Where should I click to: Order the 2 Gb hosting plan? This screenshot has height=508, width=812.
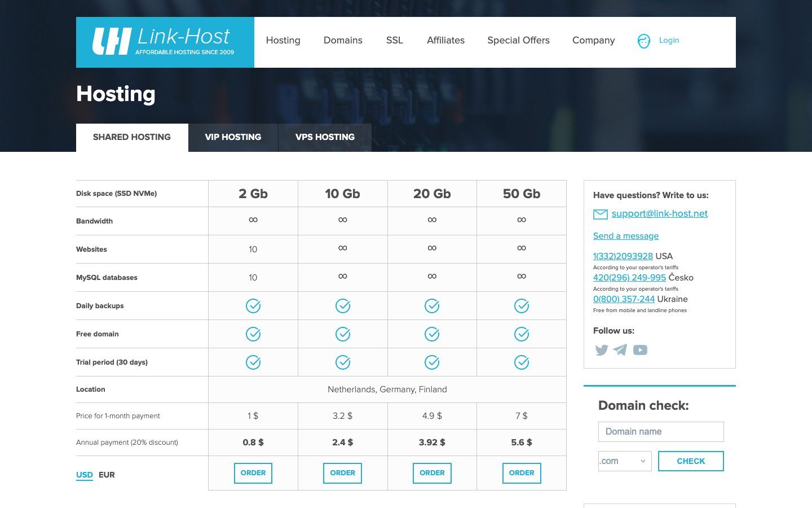(x=253, y=473)
